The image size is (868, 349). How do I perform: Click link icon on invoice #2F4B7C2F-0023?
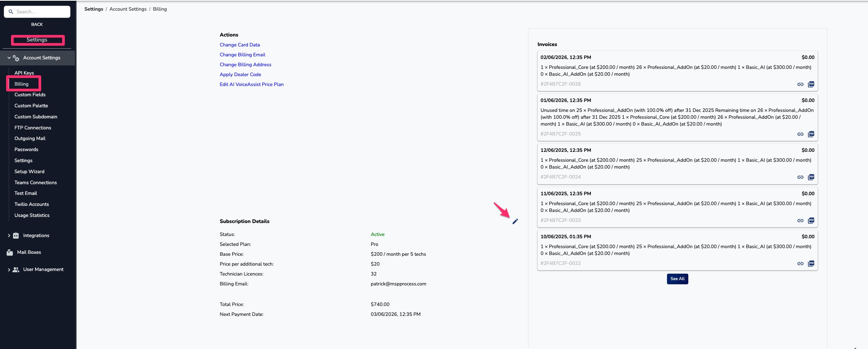(800, 220)
